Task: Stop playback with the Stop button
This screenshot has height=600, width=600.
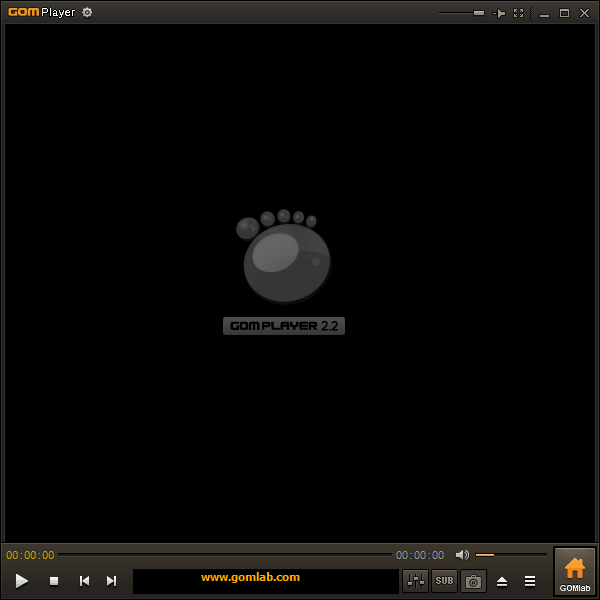Action: pos(54,581)
